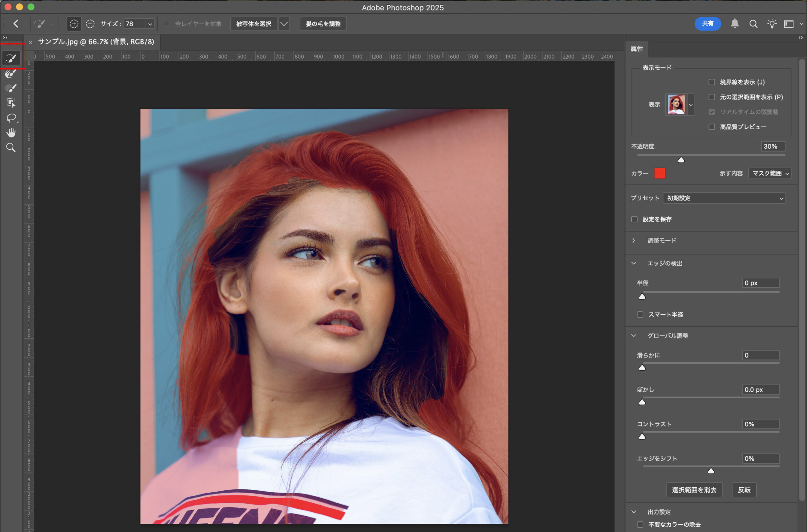Expand the 調整モード section
This screenshot has height=532, width=807.
pos(634,241)
